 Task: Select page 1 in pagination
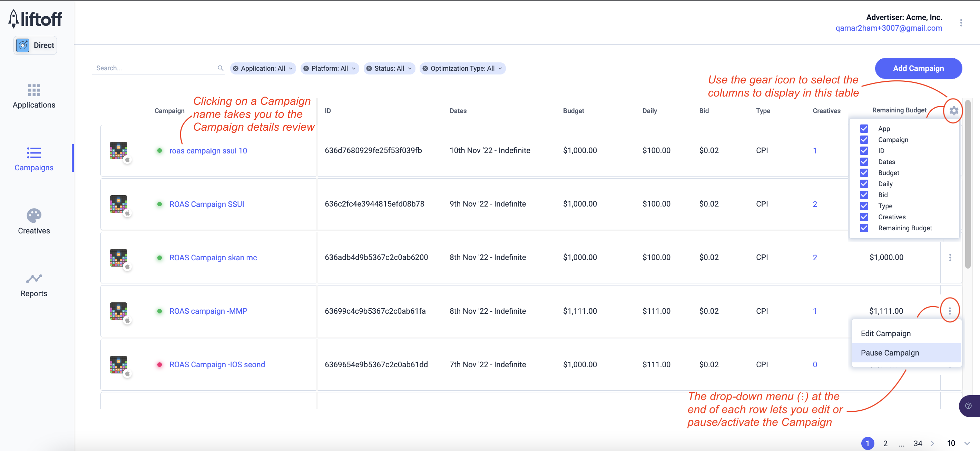868,443
